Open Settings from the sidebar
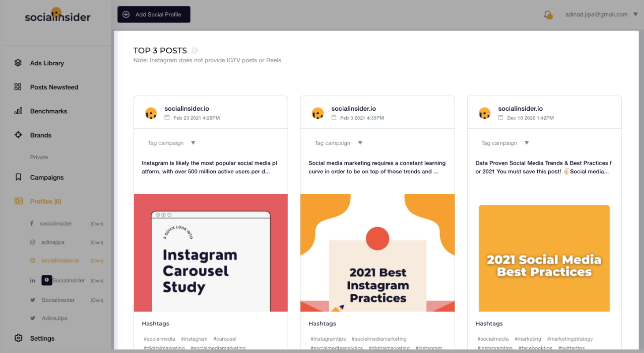The width and height of the screenshot is (644, 353). point(42,338)
